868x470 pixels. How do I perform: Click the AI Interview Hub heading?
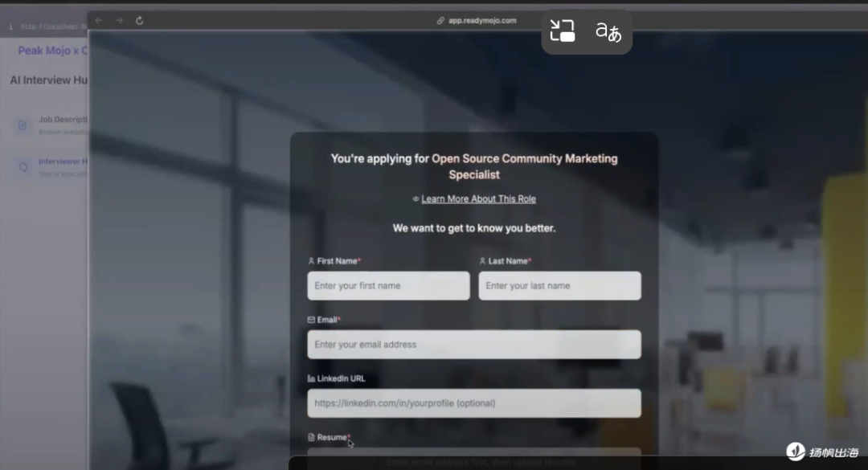coord(49,80)
